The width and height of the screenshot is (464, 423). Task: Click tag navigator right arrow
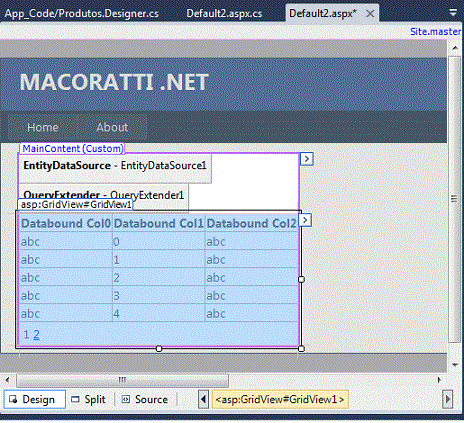(x=448, y=399)
